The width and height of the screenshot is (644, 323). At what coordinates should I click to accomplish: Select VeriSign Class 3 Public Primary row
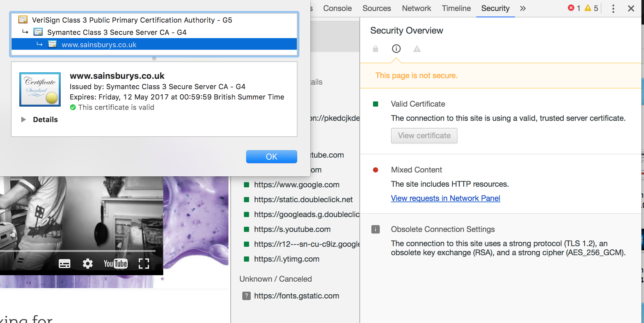click(154, 20)
